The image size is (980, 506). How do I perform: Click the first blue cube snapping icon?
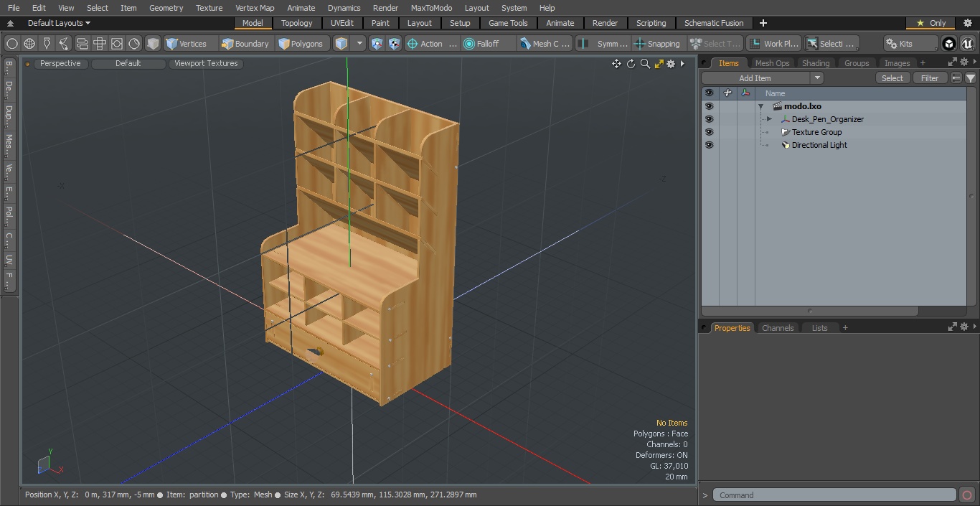[x=377, y=44]
